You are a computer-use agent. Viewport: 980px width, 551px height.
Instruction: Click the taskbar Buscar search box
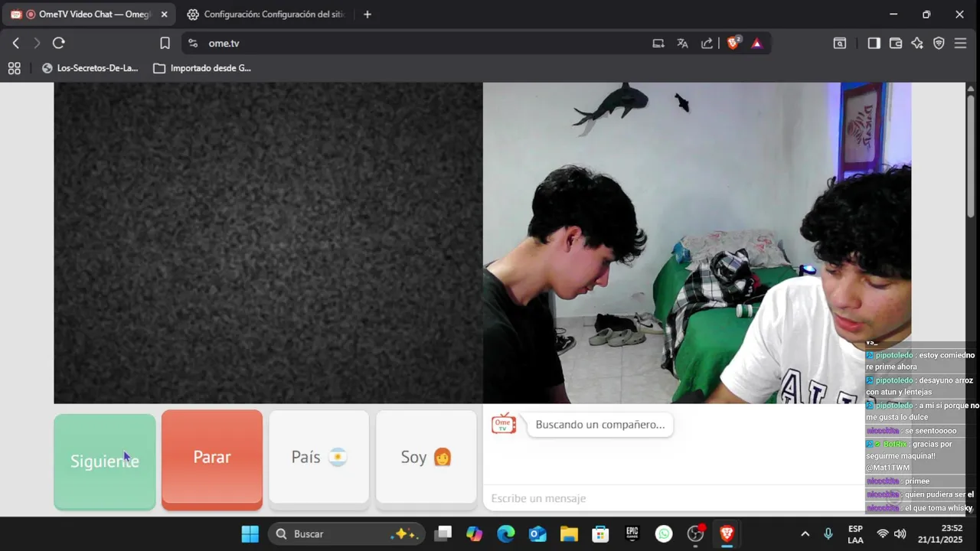(346, 534)
